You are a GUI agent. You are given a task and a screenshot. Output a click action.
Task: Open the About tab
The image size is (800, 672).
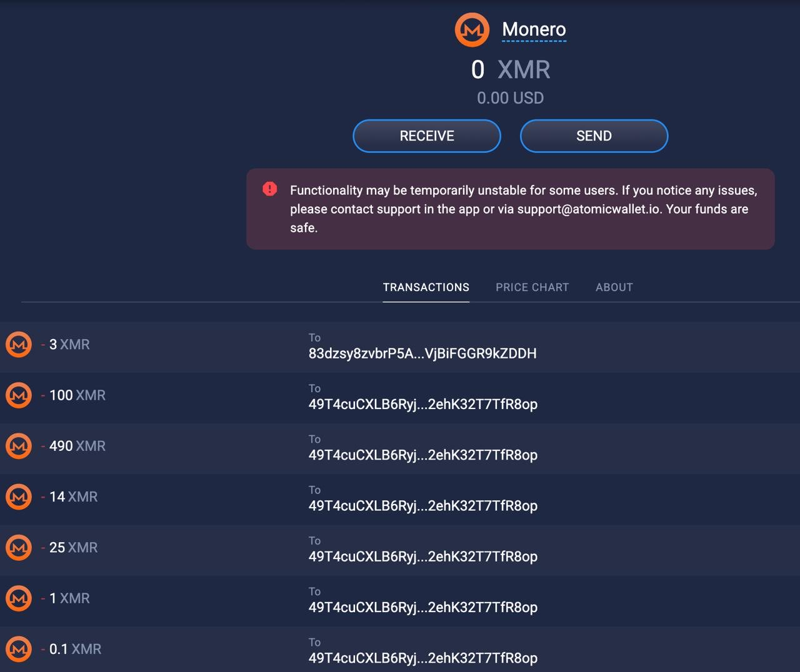tap(614, 287)
